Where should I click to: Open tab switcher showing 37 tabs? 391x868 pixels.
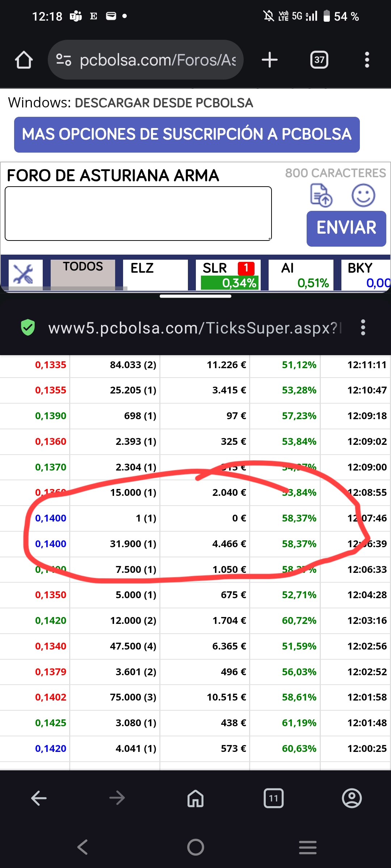[319, 60]
